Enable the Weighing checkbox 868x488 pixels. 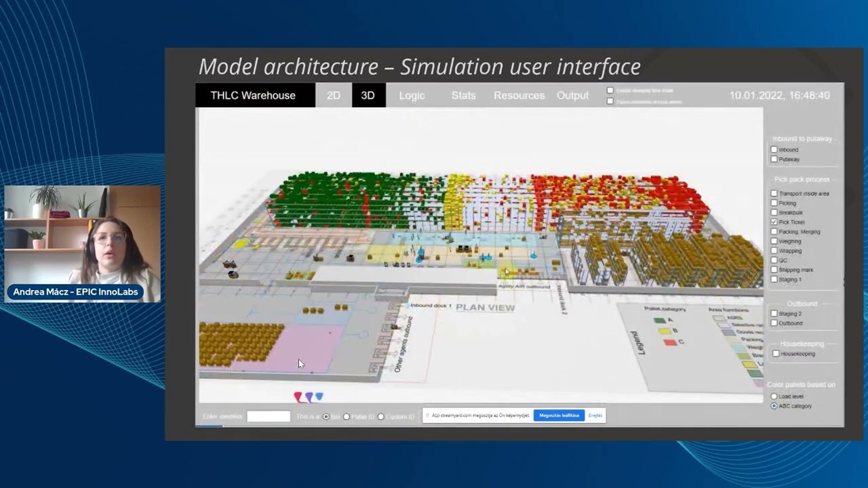(x=774, y=241)
